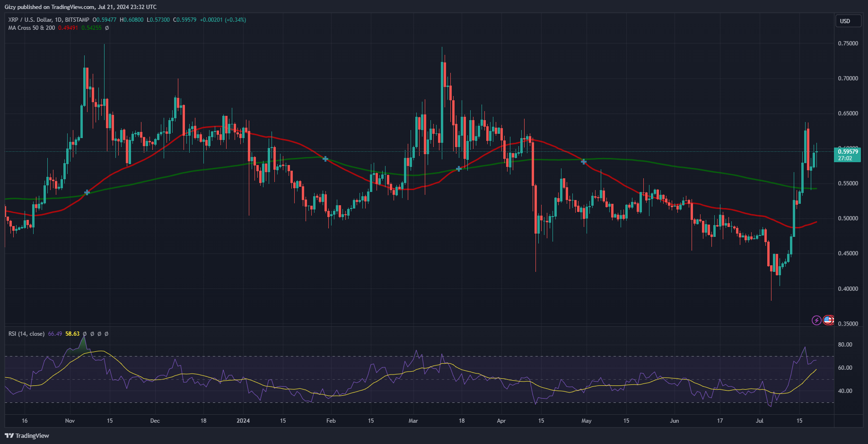Select the RSI (14, close) indicator legend
Image resolution: width=868 pixels, height=444 pixels.
26,334
